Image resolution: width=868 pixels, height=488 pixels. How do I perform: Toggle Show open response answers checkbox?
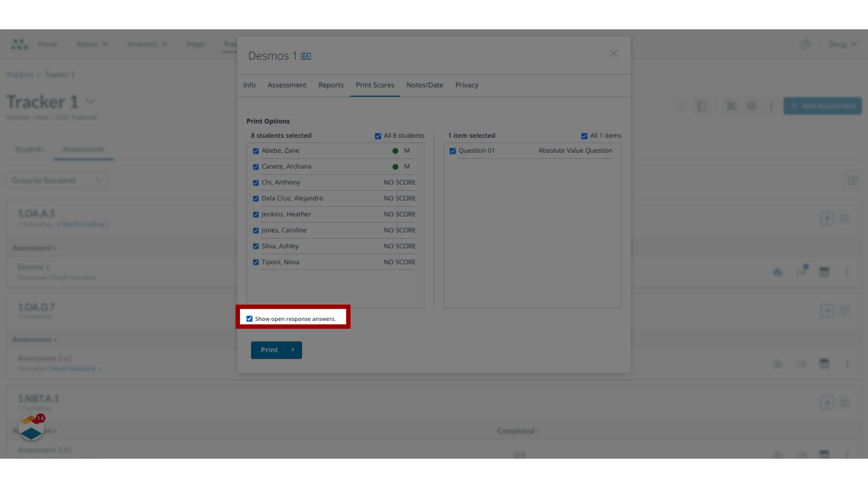249,319
